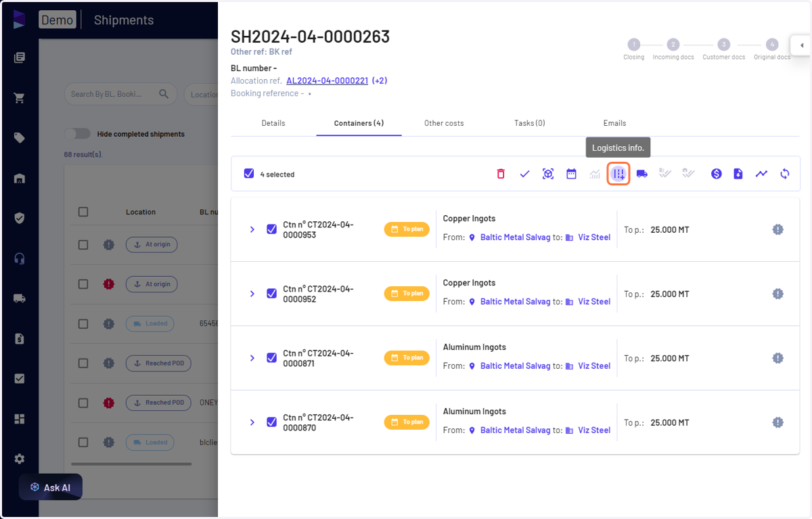Select the Containers (4) tab
Viewport: 812px width, 519px height.
(359, 123)
